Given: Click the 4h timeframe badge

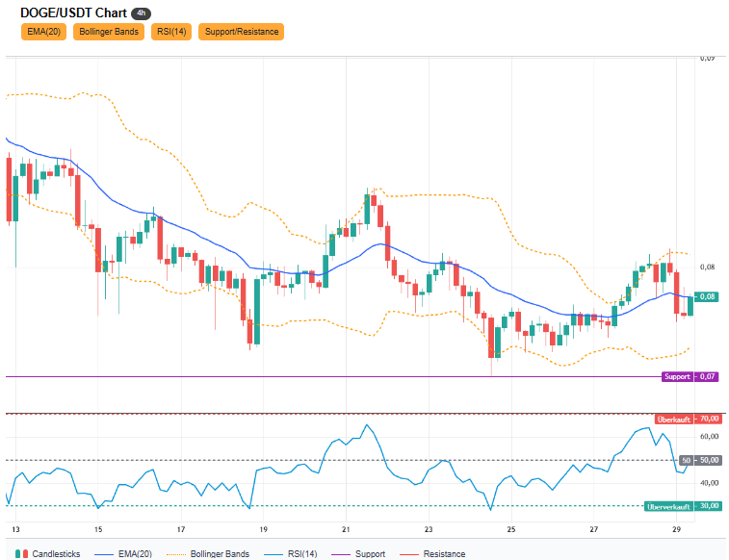Looking at the screenshot, I should [x=141, y=13].
